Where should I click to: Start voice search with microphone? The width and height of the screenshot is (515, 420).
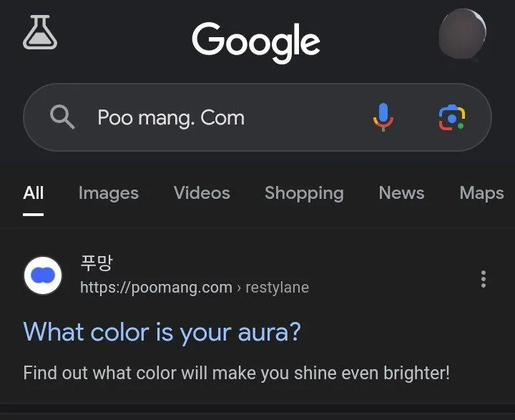383,117
